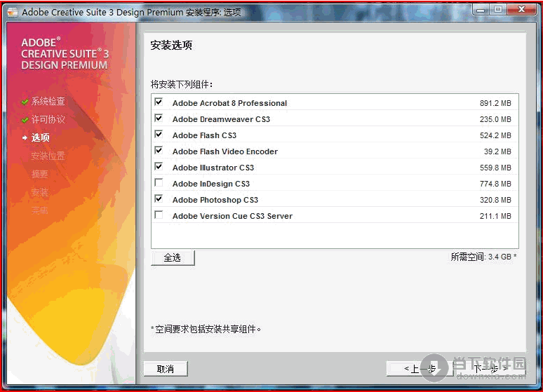Click the Adobe Illustrator CS3 label

[213, 168]
